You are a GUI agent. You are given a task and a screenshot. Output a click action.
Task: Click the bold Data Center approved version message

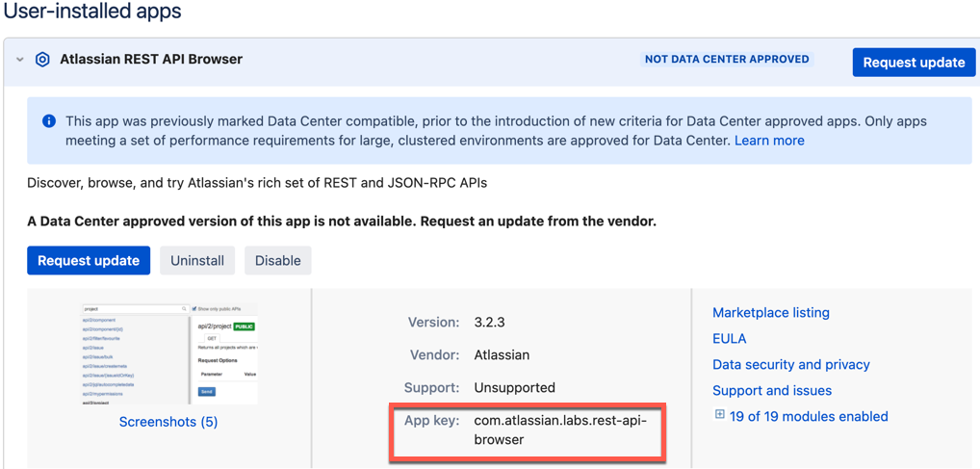342,222
